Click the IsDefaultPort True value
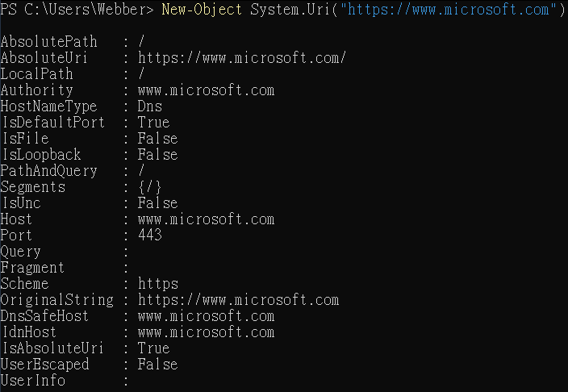Viewport: 568px width, 392px height. point(153,123)
